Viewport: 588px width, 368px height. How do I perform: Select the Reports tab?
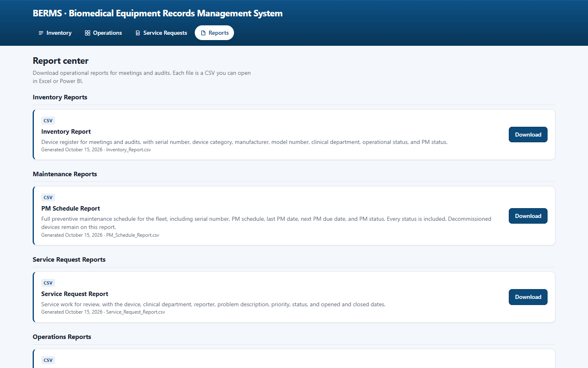[214, 33]
